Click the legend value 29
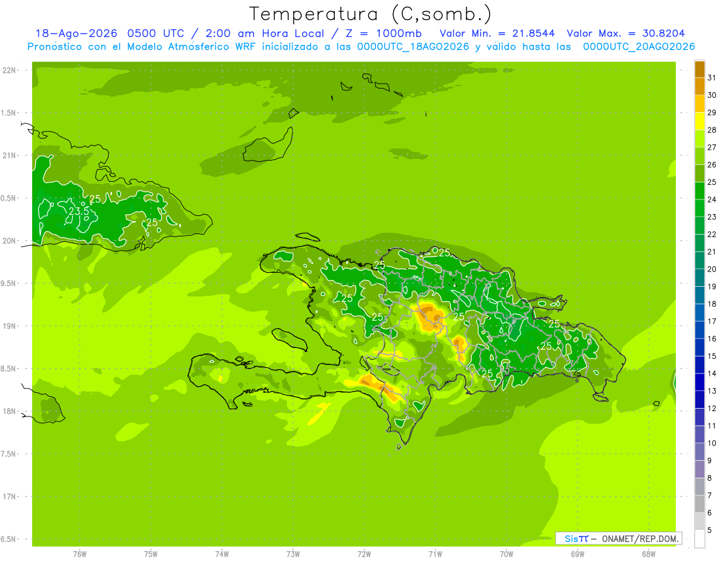 coord(712,113)
